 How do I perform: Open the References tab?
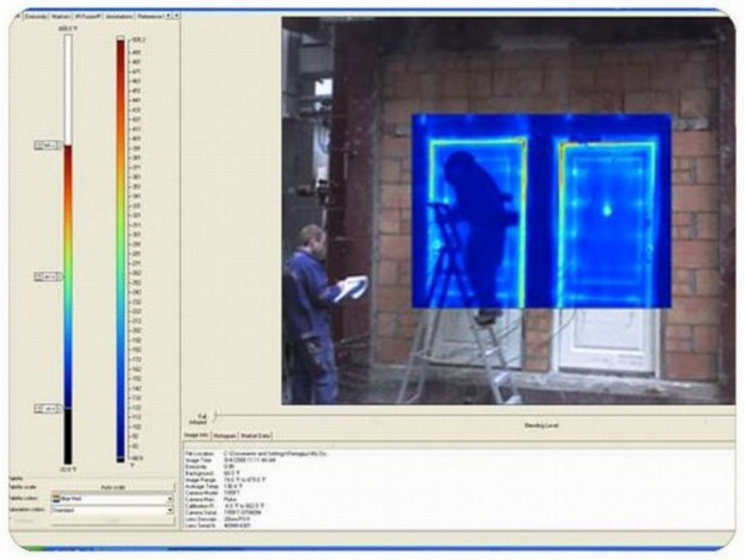click(148, 16)
